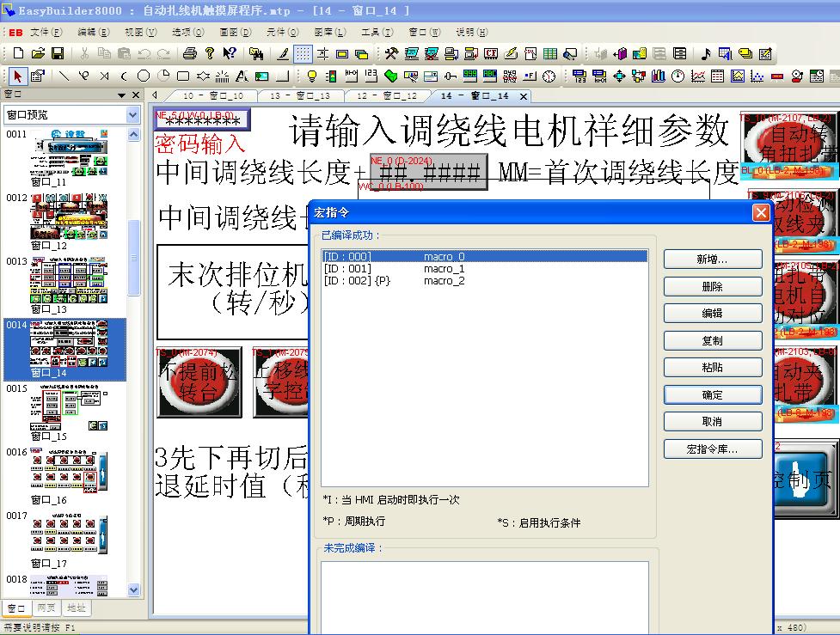Select the 窗口_15 thumbnail preview
This screenshot has width=840, height=635.
[x=64, y=408]
